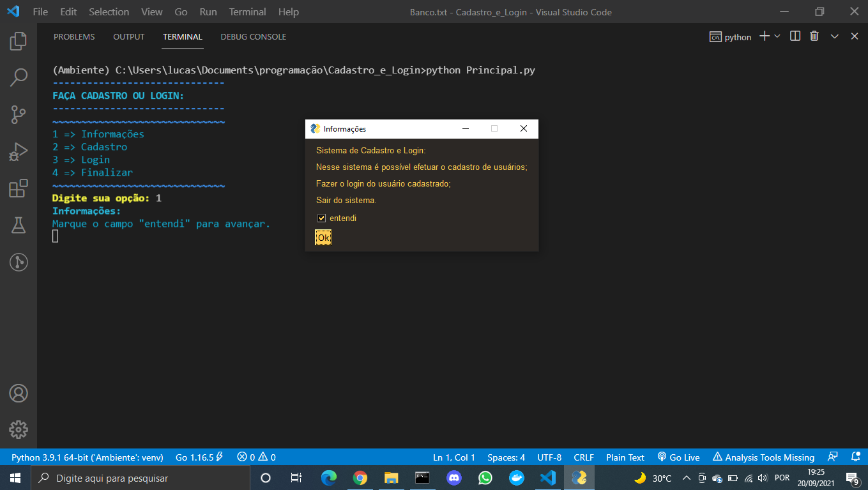Screen dimensions: 868x490
Task: Split the terminal
Action: (x=794, y=36)
